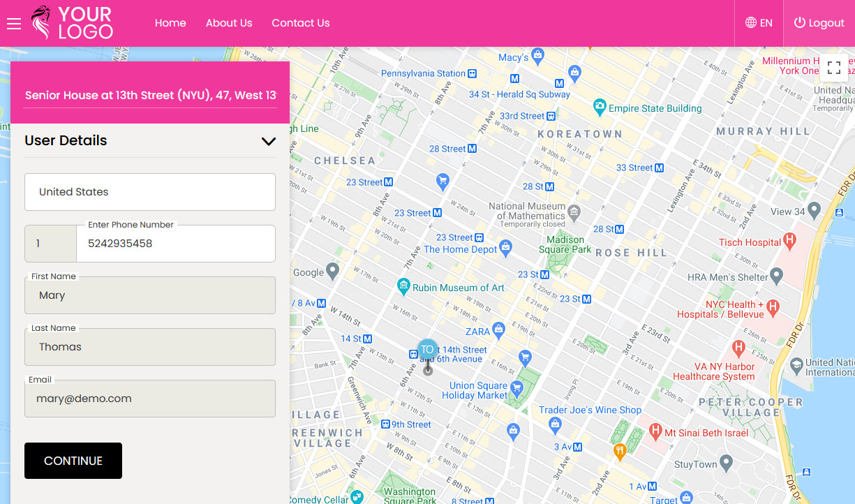Click the Last Name field
This screenshot has height=504, width=855.
150,347
